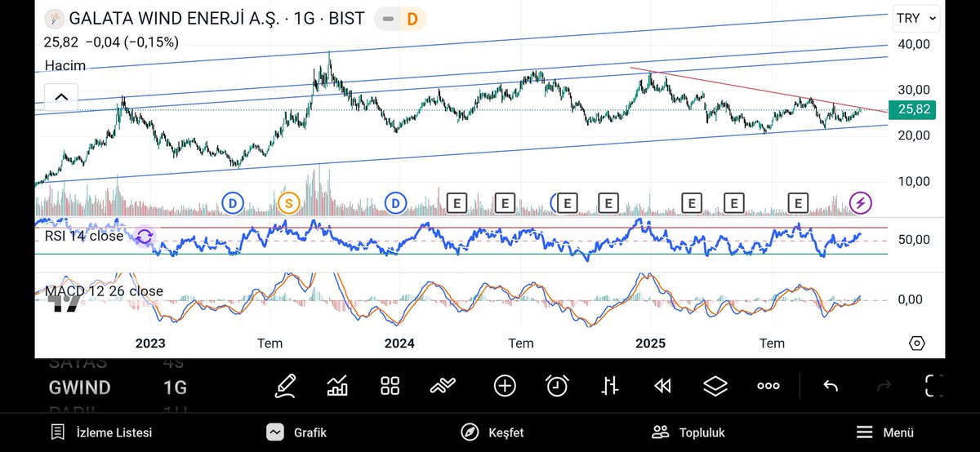Open the indicators chart icon
980x452 pixels.
click(x=337, y=385)
